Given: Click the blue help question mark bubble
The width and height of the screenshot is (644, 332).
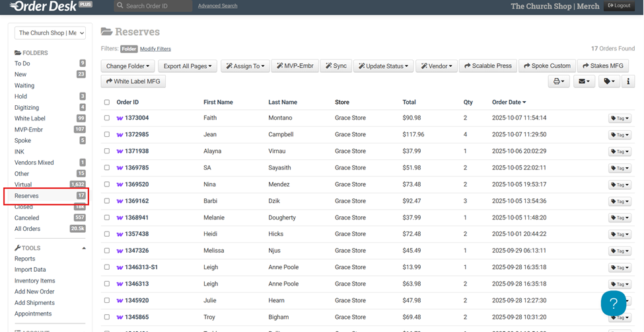Looking at the screenshot, I should (x=613, y=304).
